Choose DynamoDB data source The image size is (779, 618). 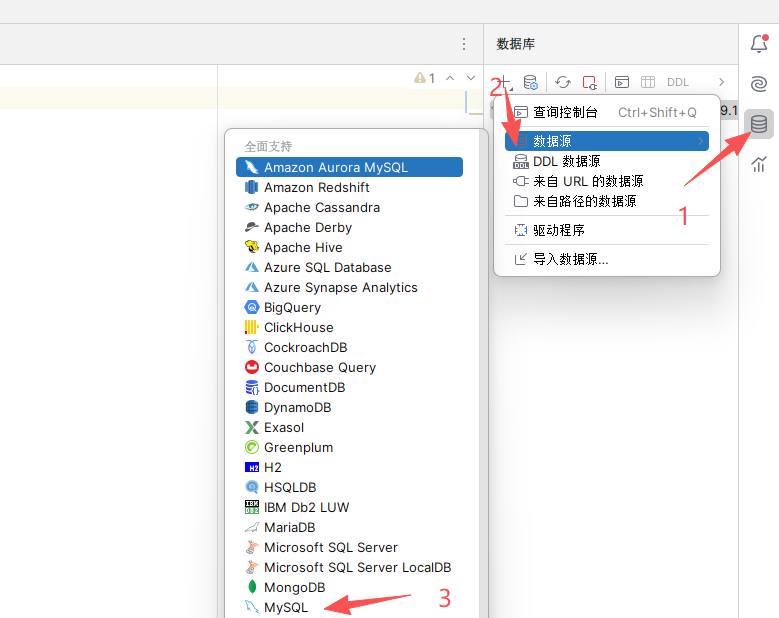click(349, 407)
